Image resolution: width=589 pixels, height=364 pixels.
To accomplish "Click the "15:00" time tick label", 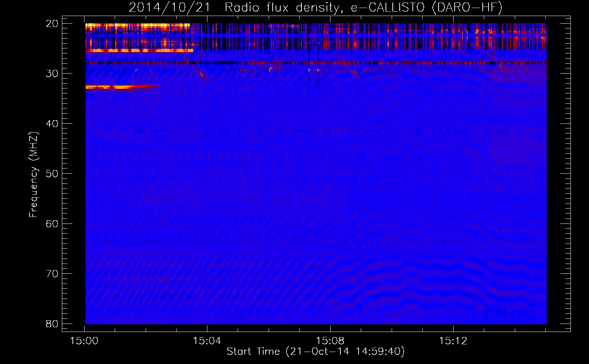I will tap(84, 341).
